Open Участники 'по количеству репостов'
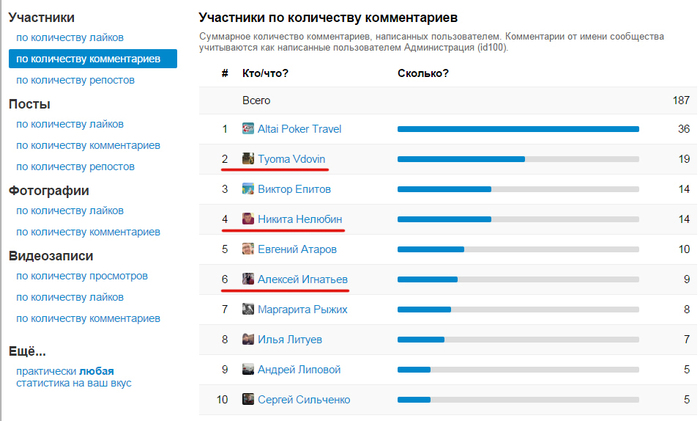Screen dimensions: 700x421 click(x=75, y=80)
